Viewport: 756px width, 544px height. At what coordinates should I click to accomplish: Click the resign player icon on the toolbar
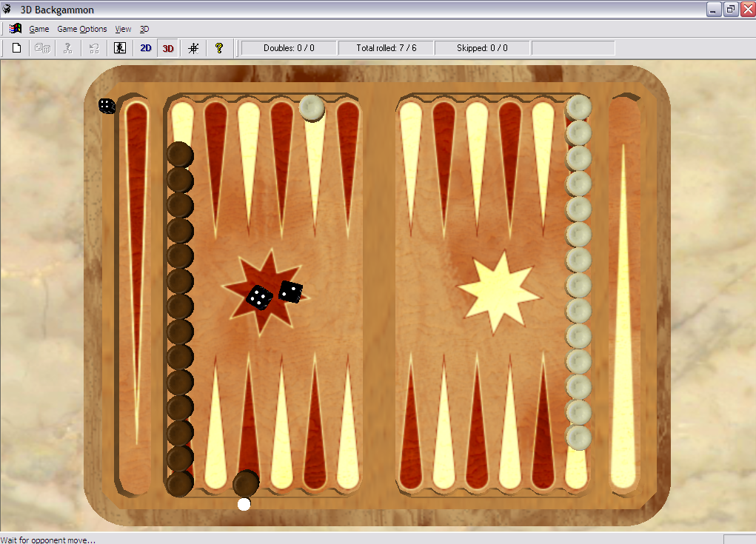point(119,47)
